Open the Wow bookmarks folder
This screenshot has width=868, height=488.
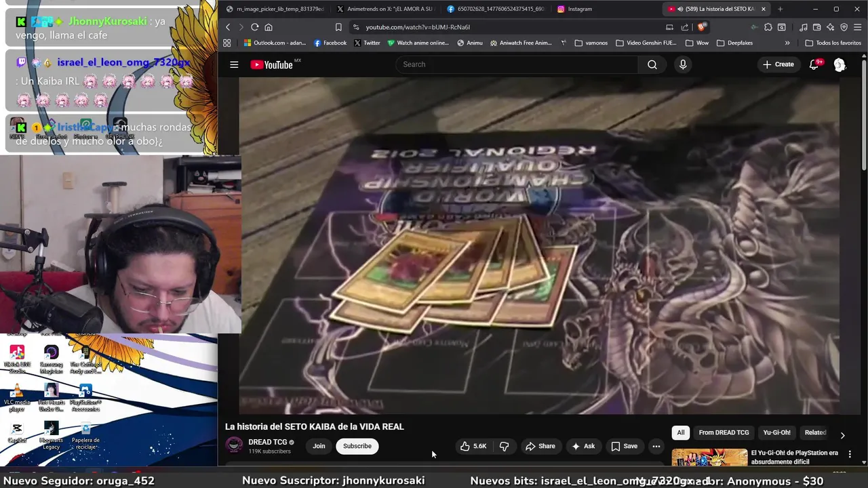click(696, 43)
